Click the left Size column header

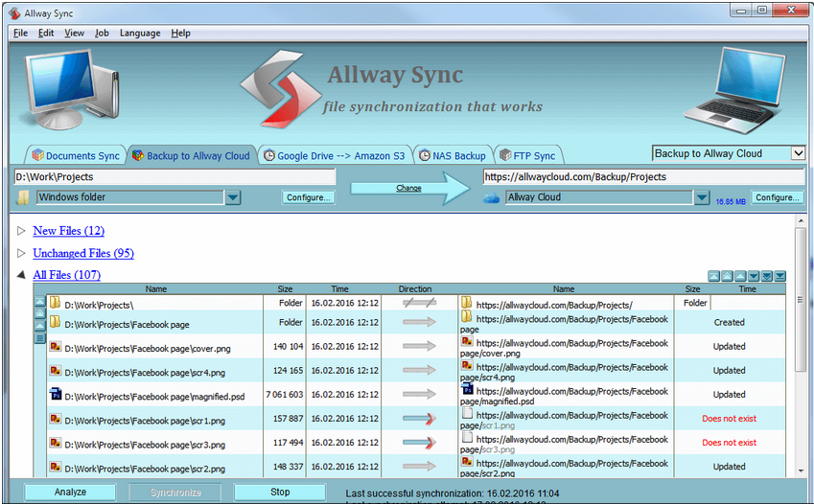pyautogui.click(x=285, y=289)
